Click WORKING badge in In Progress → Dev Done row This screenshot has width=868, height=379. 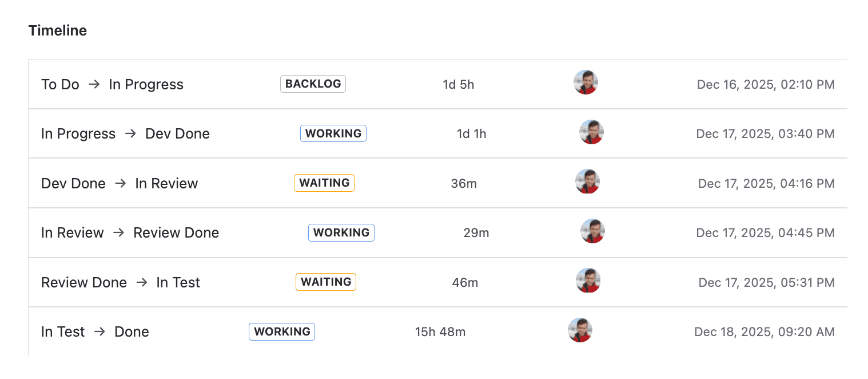(333, 133)
